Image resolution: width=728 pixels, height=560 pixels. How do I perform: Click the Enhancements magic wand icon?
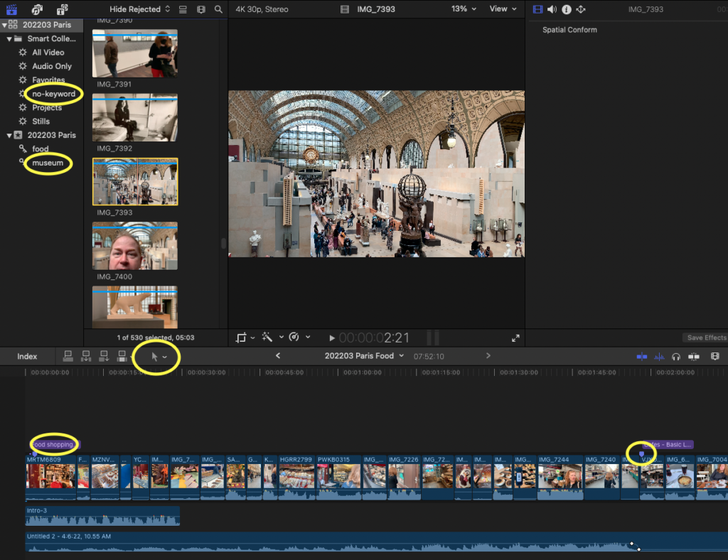tap(267, 337)
